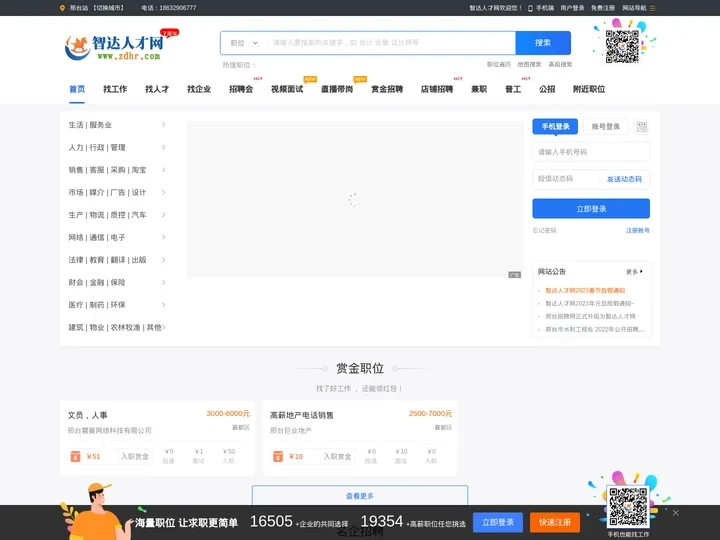Focus the 请输入手机号码 input field
Screen dimensions: 720x540
(x=591, y=152)
